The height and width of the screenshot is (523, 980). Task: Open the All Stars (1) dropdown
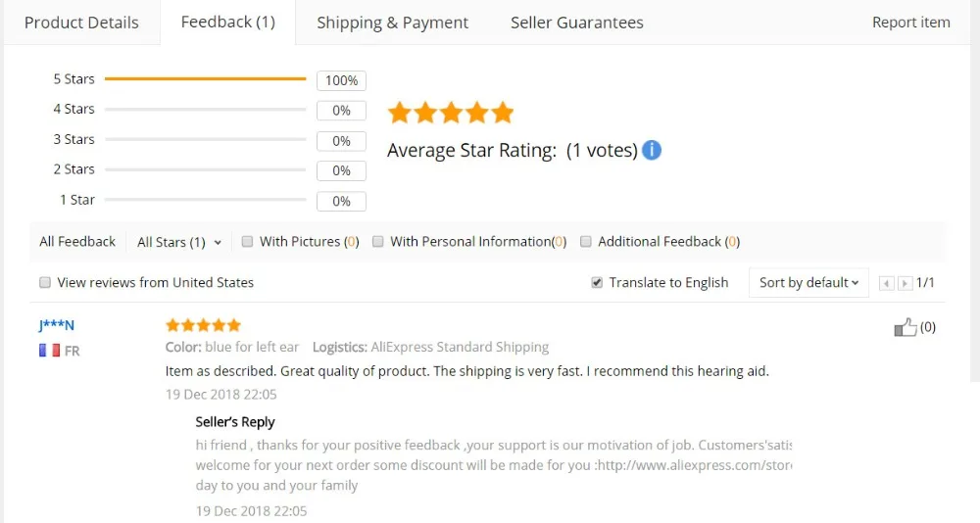point(179,242)
